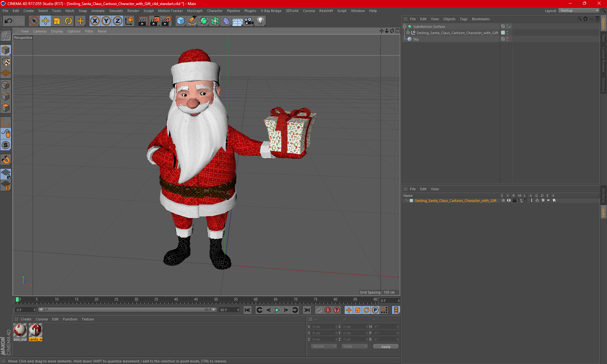The height and width of the screenshot is (364, 607).
Task: Go to start of animation
Action: 248,310
